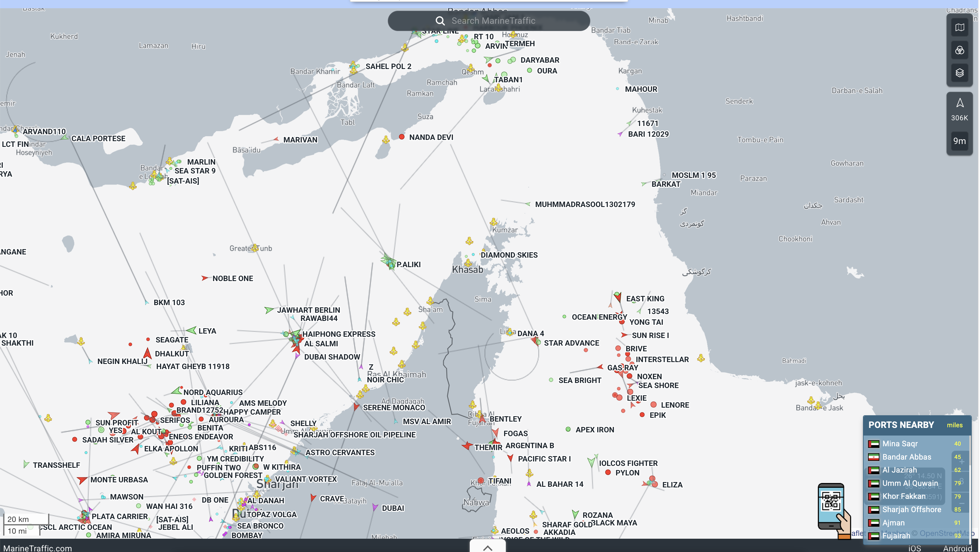Select the EAST KING vessel marker

[x=618, y=297]
